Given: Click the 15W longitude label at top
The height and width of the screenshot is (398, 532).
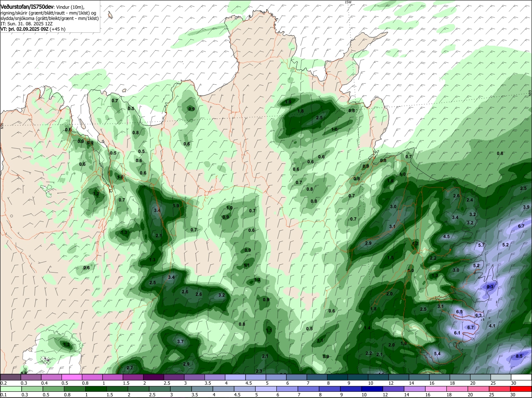Looking at the screenshot, I should [x=348, y=2].
